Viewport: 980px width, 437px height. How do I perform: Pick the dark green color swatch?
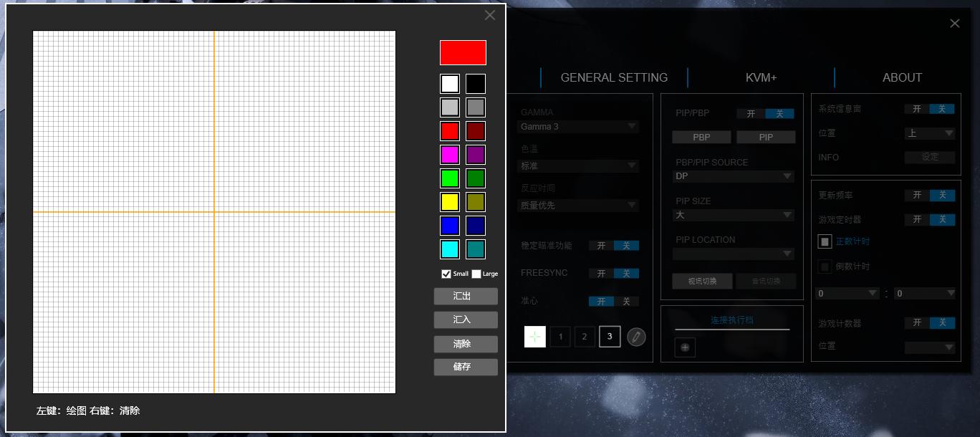coord(476,178)
